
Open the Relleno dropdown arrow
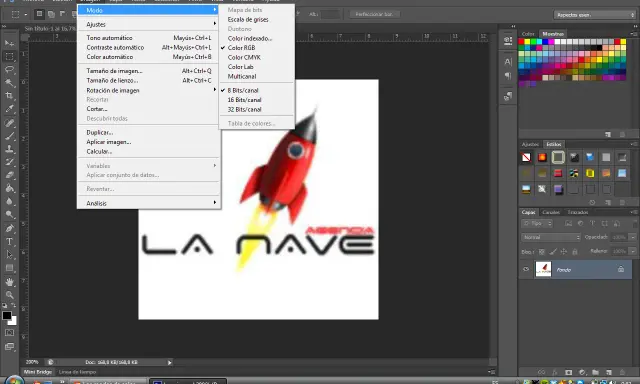632,251
